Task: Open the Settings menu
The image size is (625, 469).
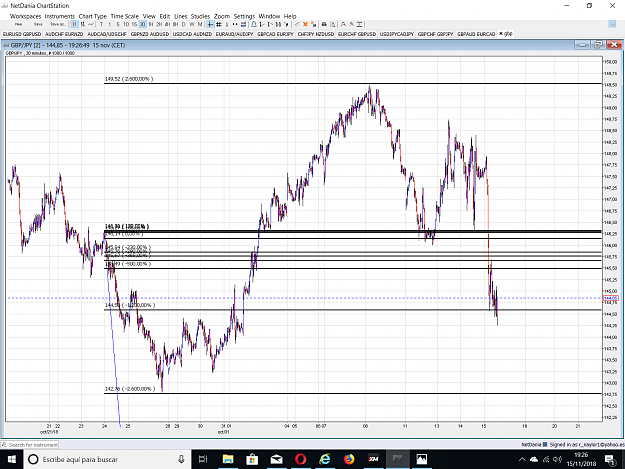Action: coord(244,16)
